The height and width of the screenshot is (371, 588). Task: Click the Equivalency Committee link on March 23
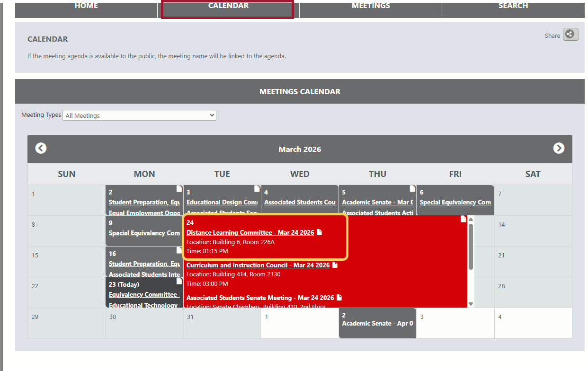[x=144, y=294]
